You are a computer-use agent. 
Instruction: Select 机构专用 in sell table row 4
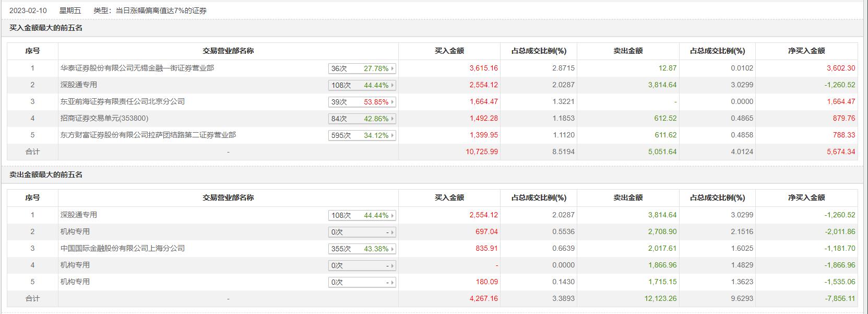[75, 265]
